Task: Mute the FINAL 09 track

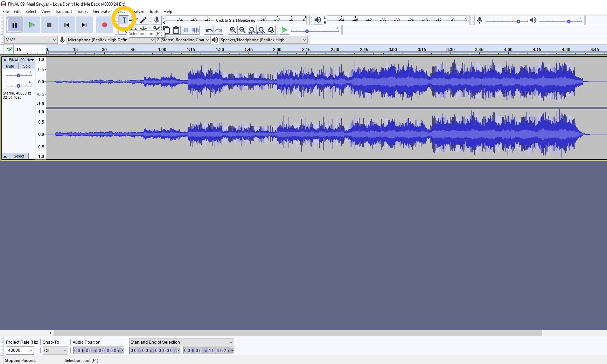Action: (x=9, y=66)
